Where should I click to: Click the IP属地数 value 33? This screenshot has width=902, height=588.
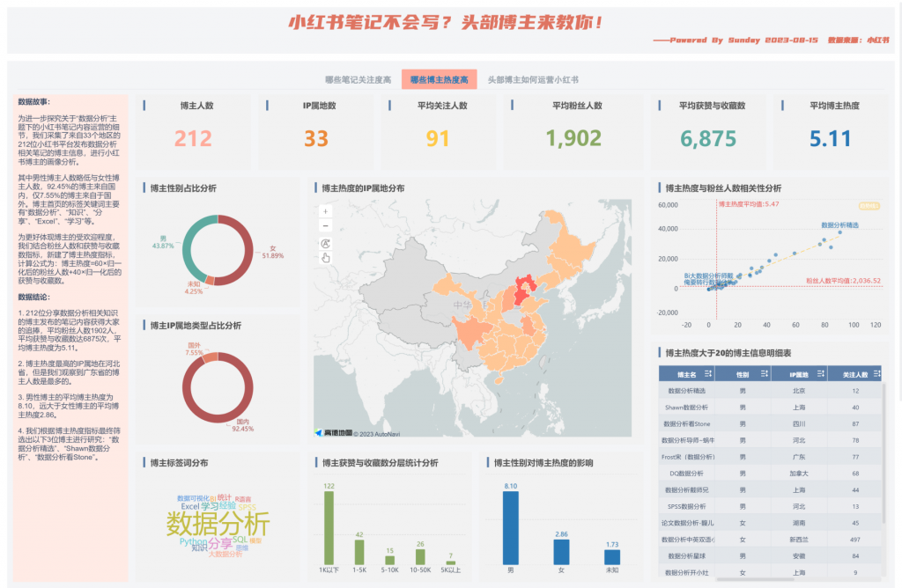coord(316,138)
